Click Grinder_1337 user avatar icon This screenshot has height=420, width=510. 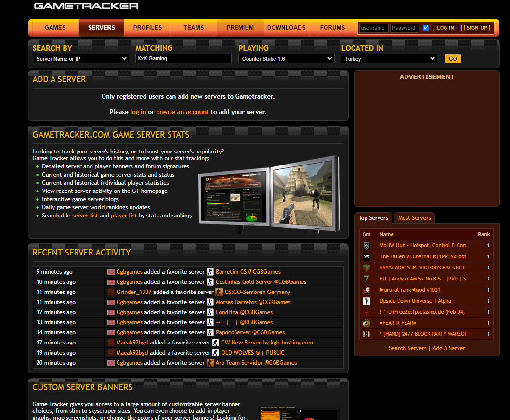pyautogui.click(x=111, y=292)
